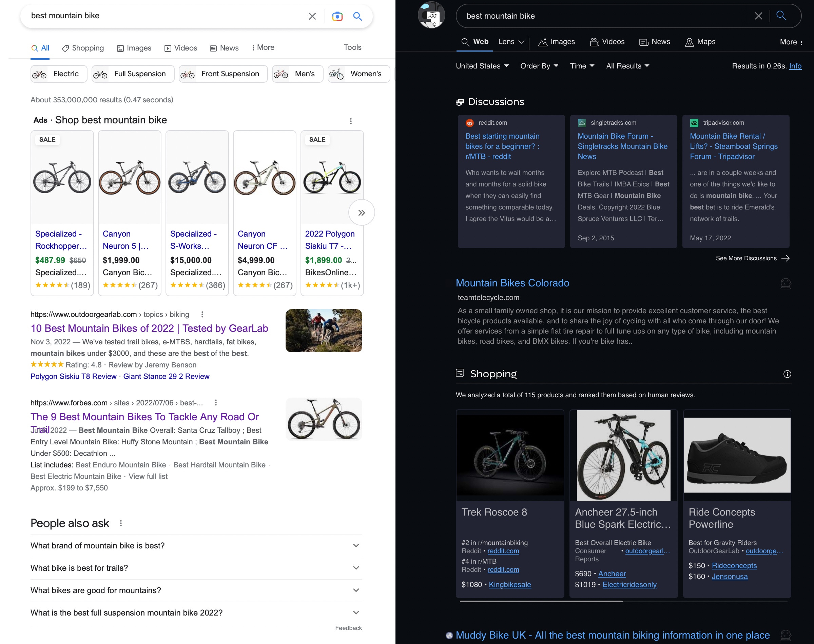This screenshot has width=814, height=644.
Task: Click the tripadvisor.com favicon
Action: 694,123
